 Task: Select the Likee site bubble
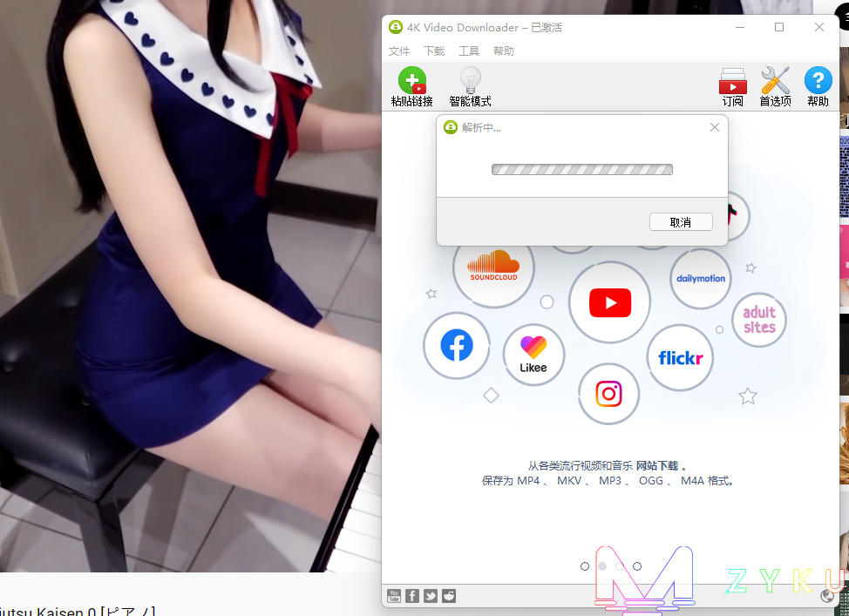tap(533, 355)
